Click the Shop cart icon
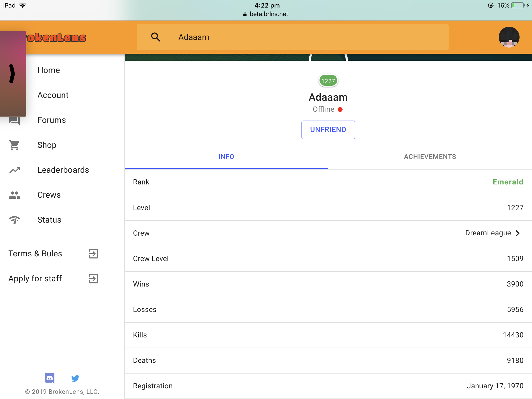532x399 pixels. click(x=15, y=145)
